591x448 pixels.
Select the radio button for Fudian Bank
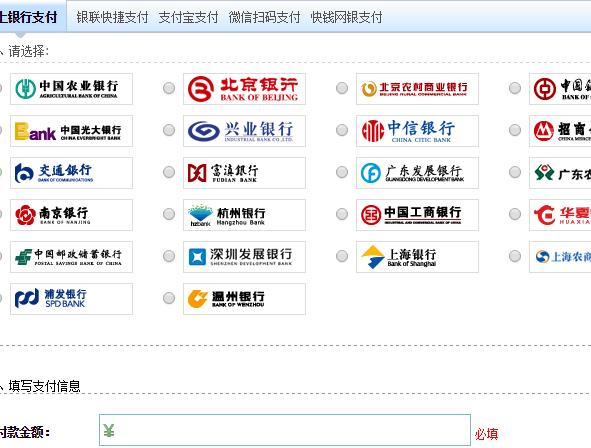[169, 172]
